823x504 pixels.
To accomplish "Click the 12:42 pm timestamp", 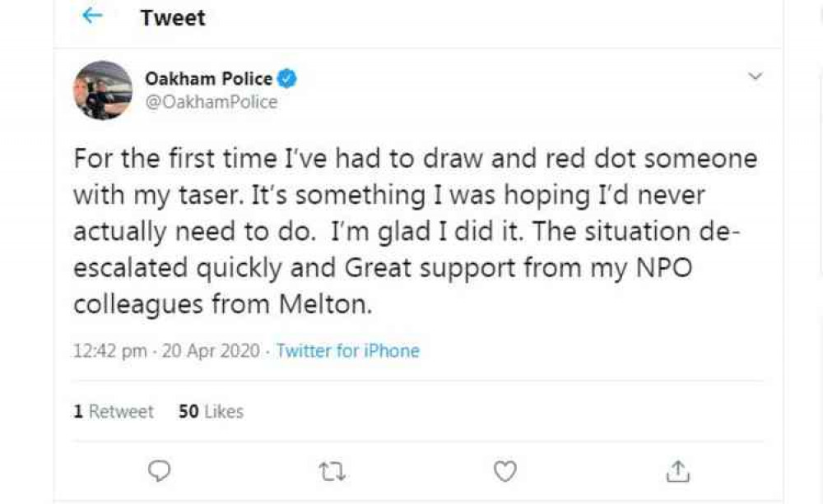I will click(x=109, y=350).
